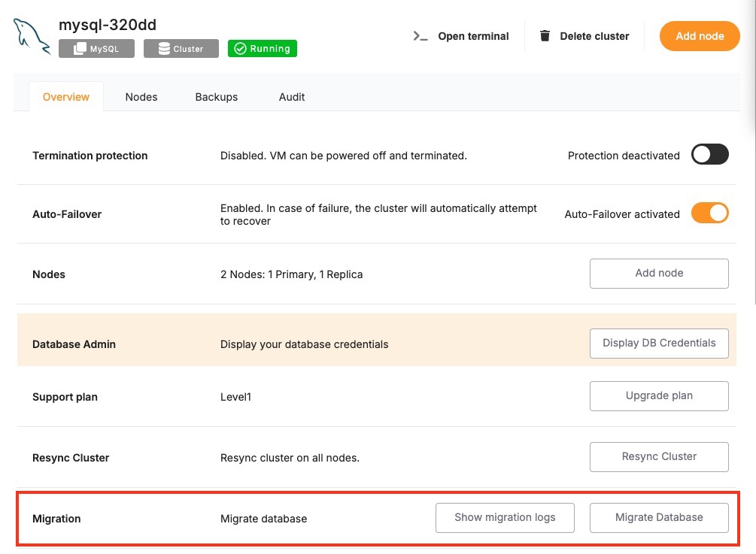Click the MySQL badge copy icon
The image size is (756, 554).
(x=79, y=49)
